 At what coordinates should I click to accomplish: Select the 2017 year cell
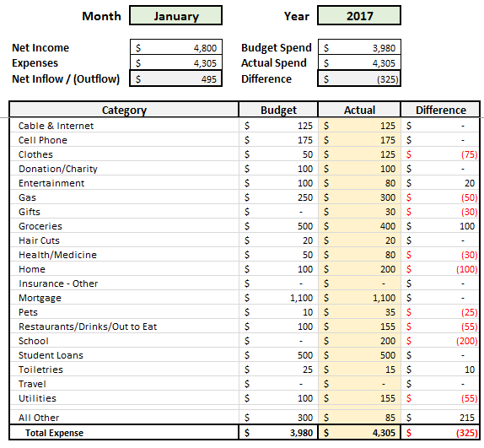(x=359, y=15)
